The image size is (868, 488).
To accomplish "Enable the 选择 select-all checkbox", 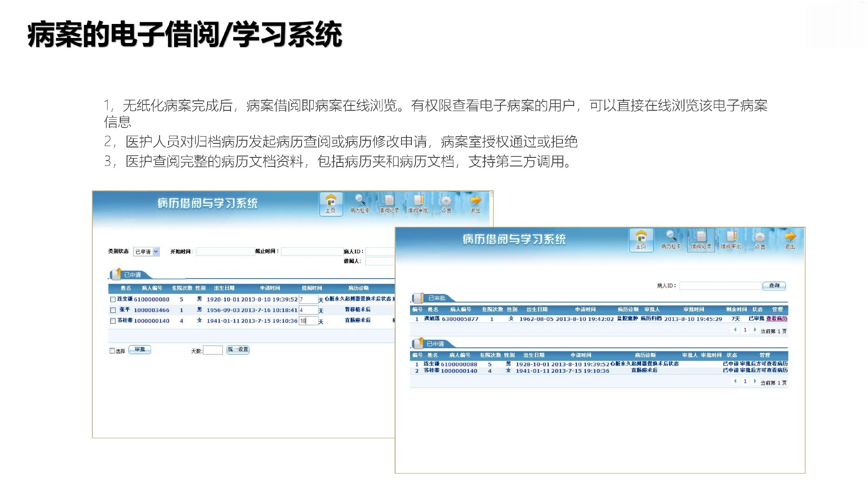I will pos(112,351).
